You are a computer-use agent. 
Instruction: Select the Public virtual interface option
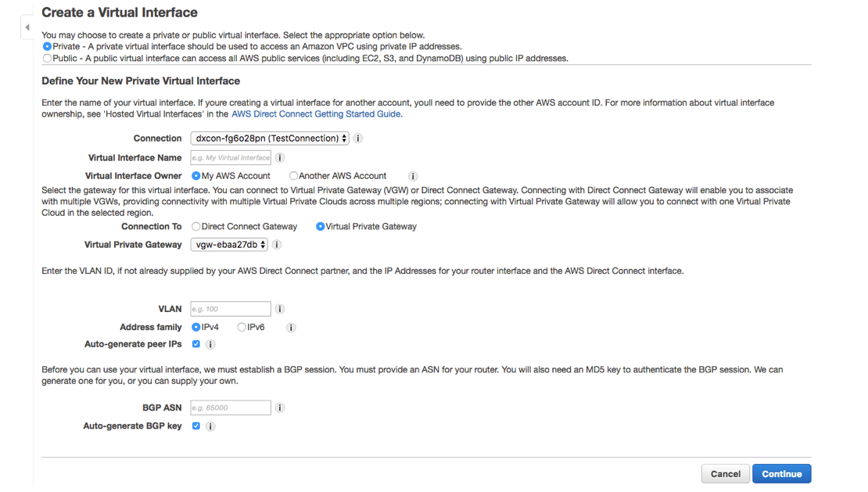point(48,59)
